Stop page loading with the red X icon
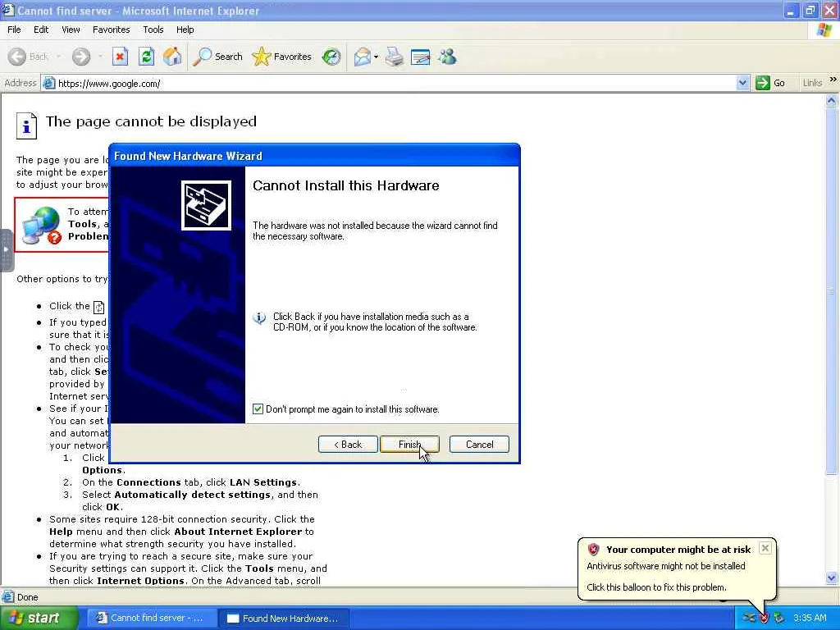The height and width of the screenshot is (630, 840). [120, 57]
